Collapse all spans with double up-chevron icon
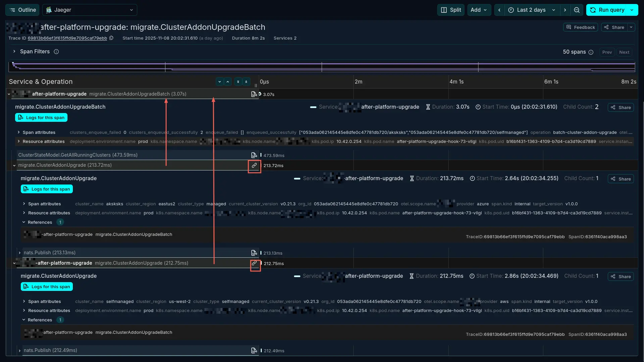Screen dimensions: 644x362 (246, 82)
